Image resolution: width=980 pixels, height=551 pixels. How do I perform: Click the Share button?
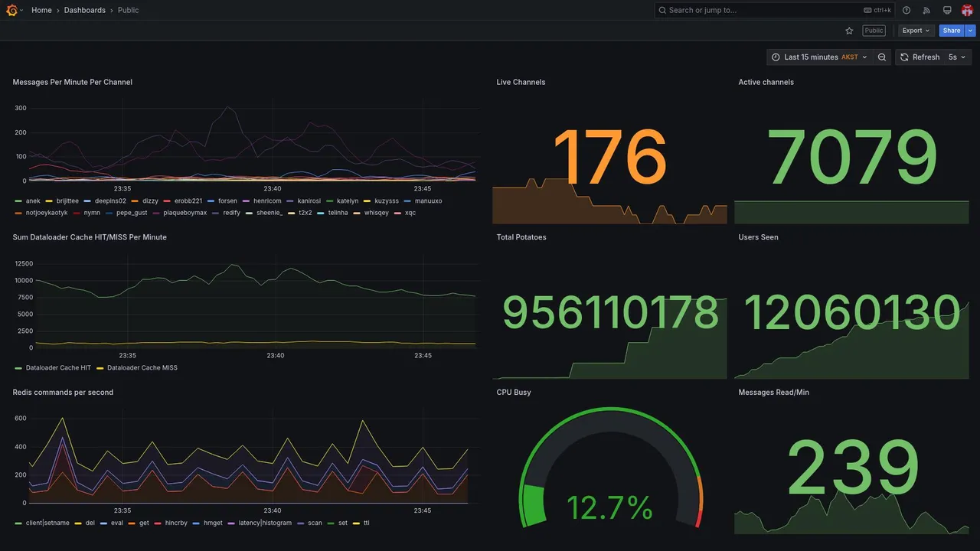pyautogui.click(x=952, y=31)
